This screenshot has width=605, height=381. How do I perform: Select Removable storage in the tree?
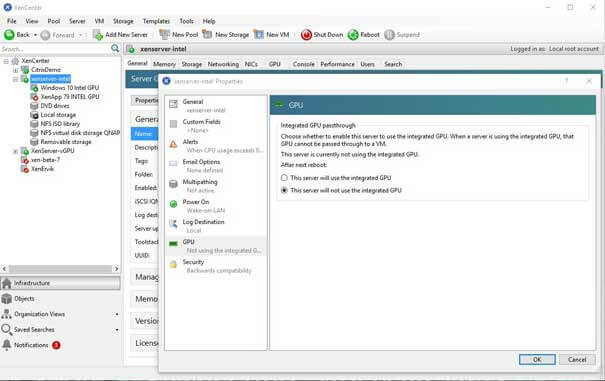tap(66, 142)
